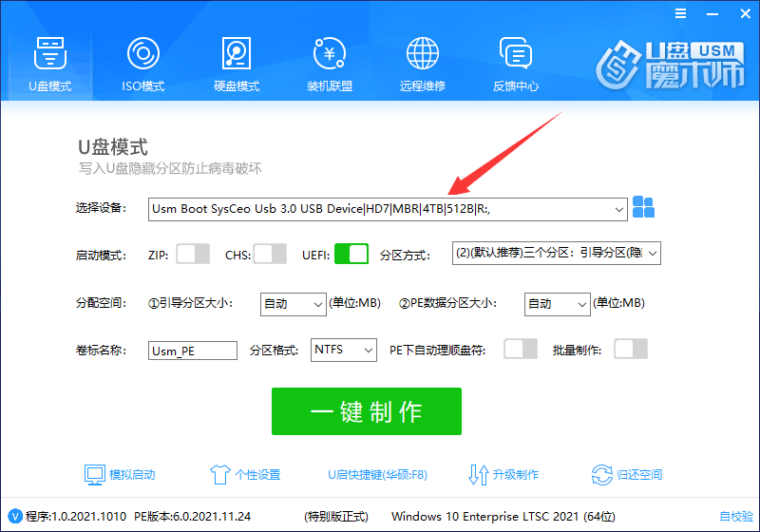Click the U盘模式 page heading
This screenshot has height=532, width=760.
[x=113, y=147]
